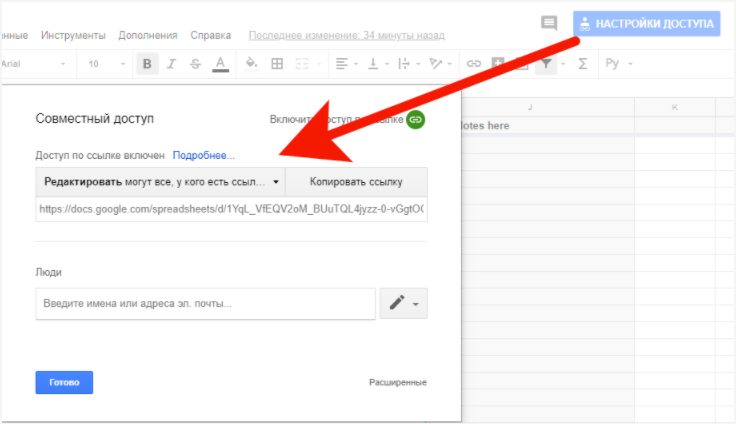The image size is (736, 424).
Task: Click the merge cells icon
Action: pos(302,63)
